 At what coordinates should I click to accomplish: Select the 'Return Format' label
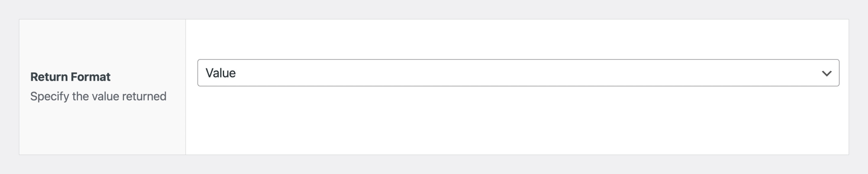(x=70, y=77)
